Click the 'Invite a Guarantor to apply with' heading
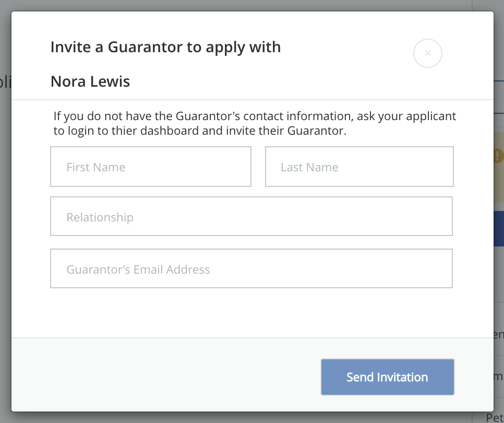 pos(165,47)
